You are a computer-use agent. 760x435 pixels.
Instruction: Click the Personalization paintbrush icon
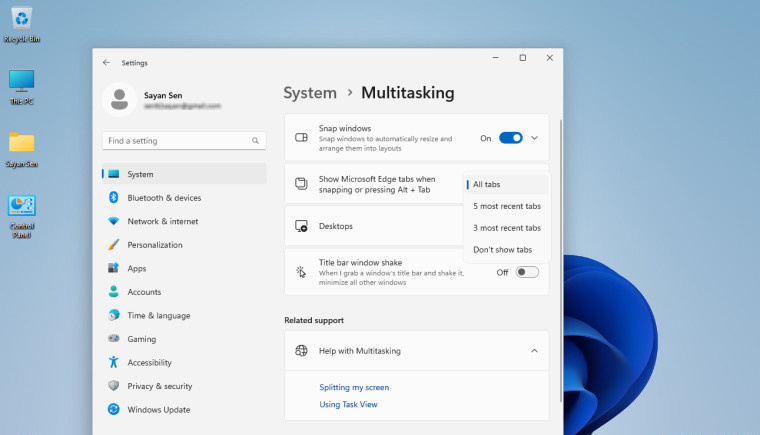(x=113, y=244)
